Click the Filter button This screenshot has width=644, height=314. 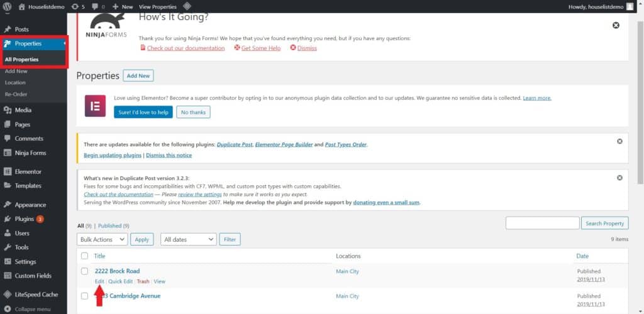(230, 239)
